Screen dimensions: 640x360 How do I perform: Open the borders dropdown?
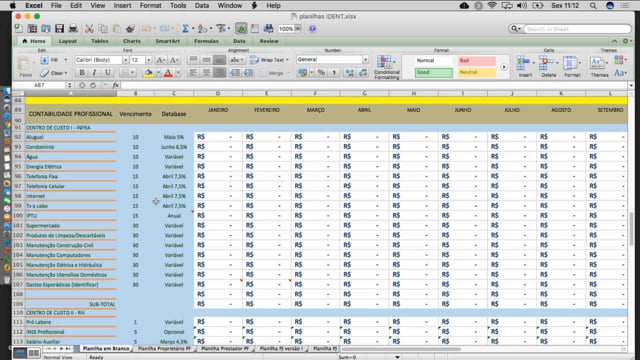coord(133,73)
